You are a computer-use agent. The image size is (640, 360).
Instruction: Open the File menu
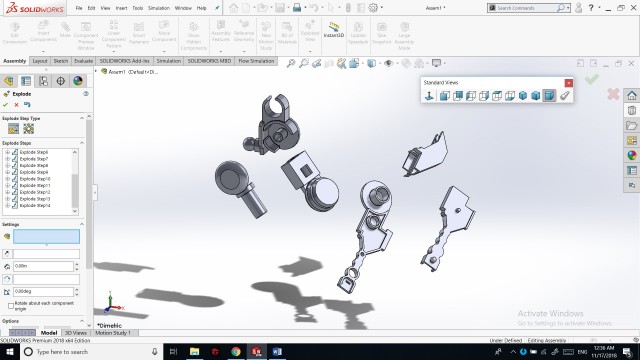tap(79, 8)
